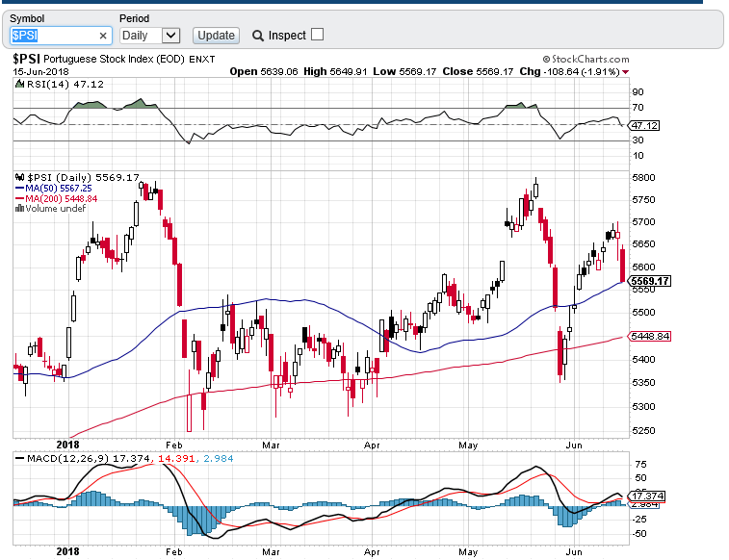Click the '$PSI' chart title
Image resolution: width=729 pixels, height=560 pixels.
(x=27, y=59)
